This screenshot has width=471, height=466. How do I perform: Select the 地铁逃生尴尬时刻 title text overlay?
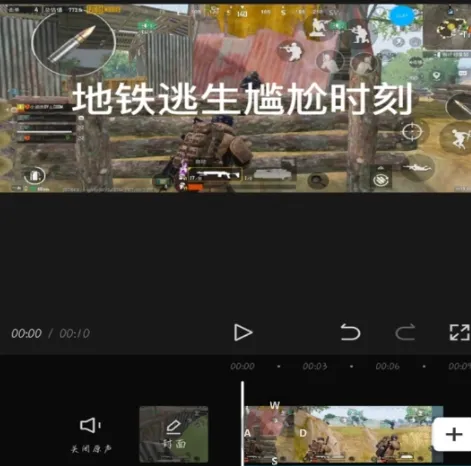coord(242,99)
